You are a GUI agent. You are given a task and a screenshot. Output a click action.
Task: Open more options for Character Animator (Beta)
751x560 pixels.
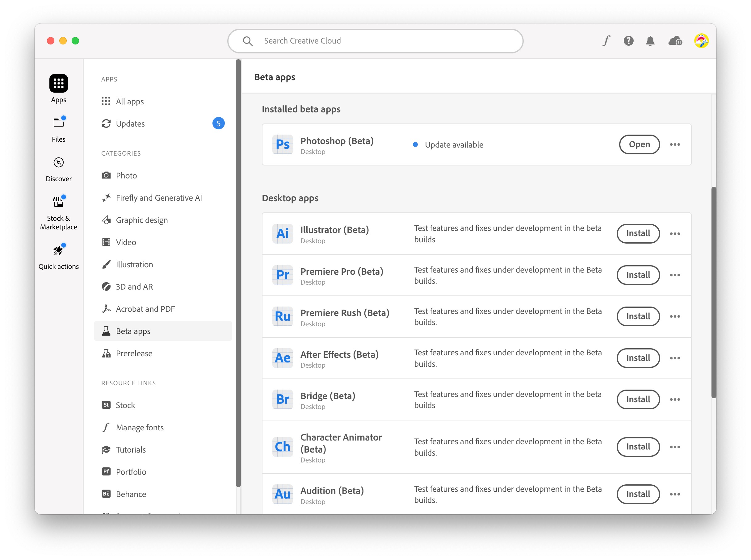[x=675, y=447]
